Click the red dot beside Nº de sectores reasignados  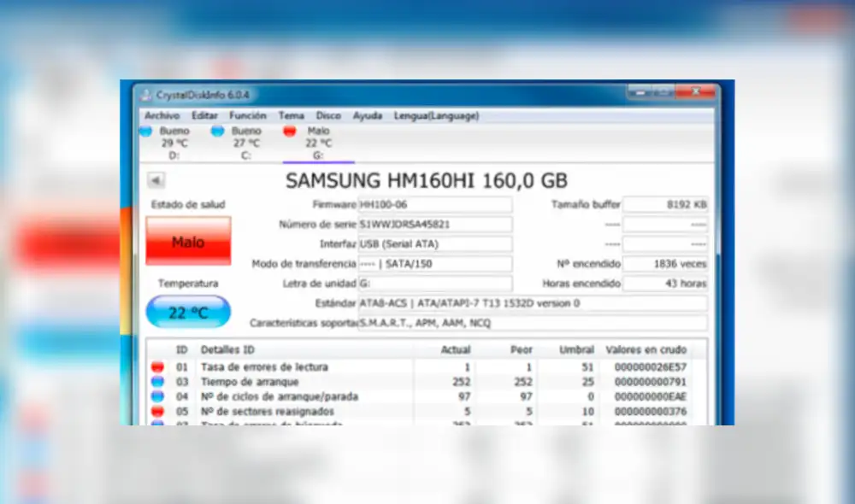pos(158,412)
